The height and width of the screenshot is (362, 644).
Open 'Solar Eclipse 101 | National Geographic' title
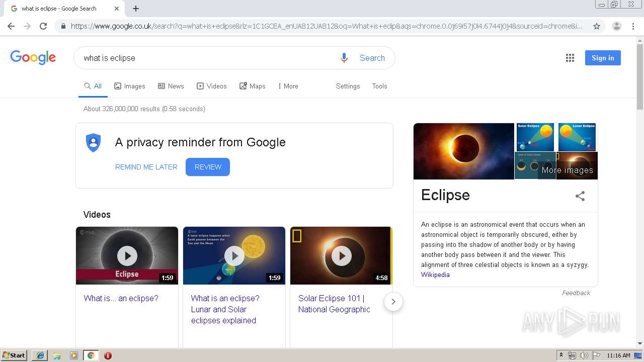coord(334,304)
